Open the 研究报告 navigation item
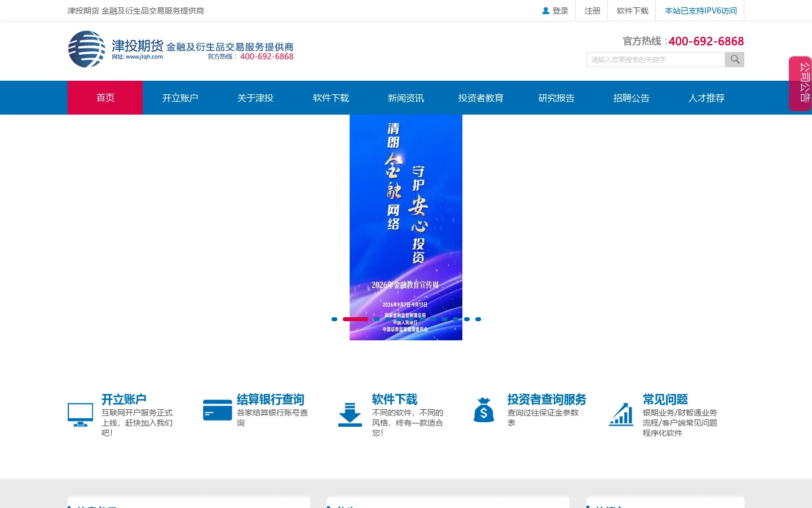 (x=557, y=98)
